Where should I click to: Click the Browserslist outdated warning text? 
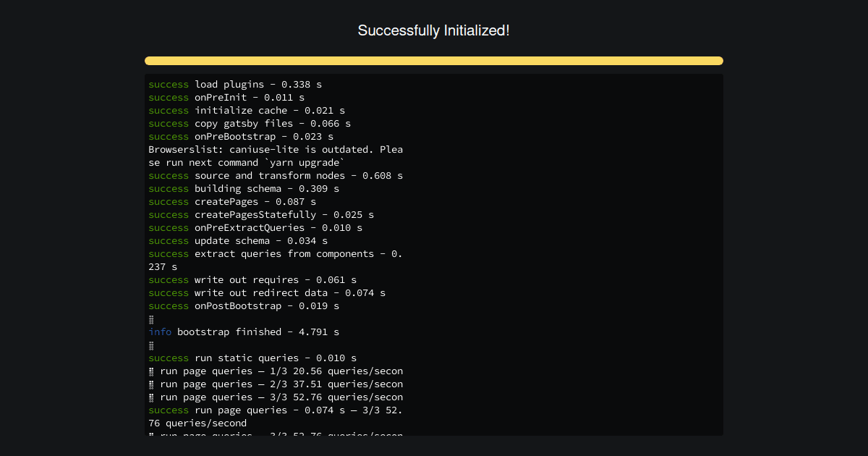[x=275, y=149]
